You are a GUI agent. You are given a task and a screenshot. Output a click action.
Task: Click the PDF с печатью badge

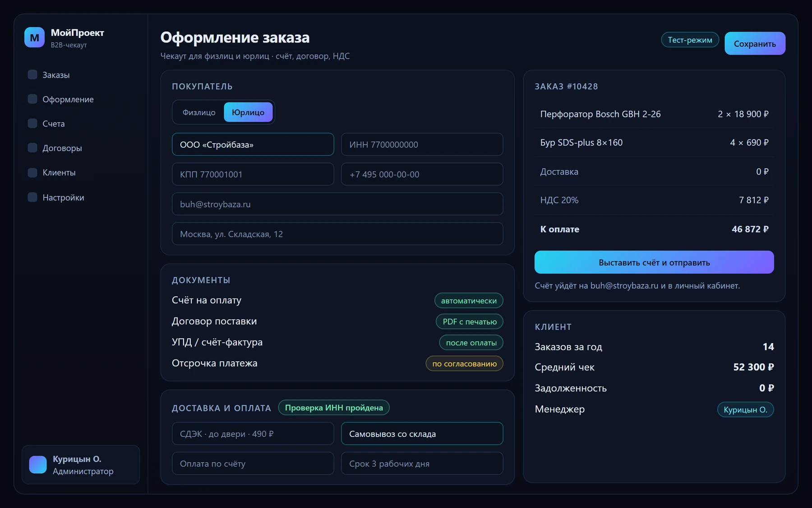click(x=470, y=322)
